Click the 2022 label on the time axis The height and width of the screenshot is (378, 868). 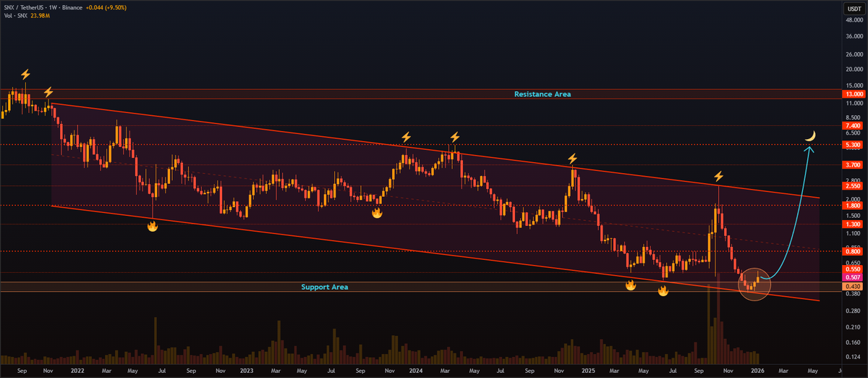77,370
